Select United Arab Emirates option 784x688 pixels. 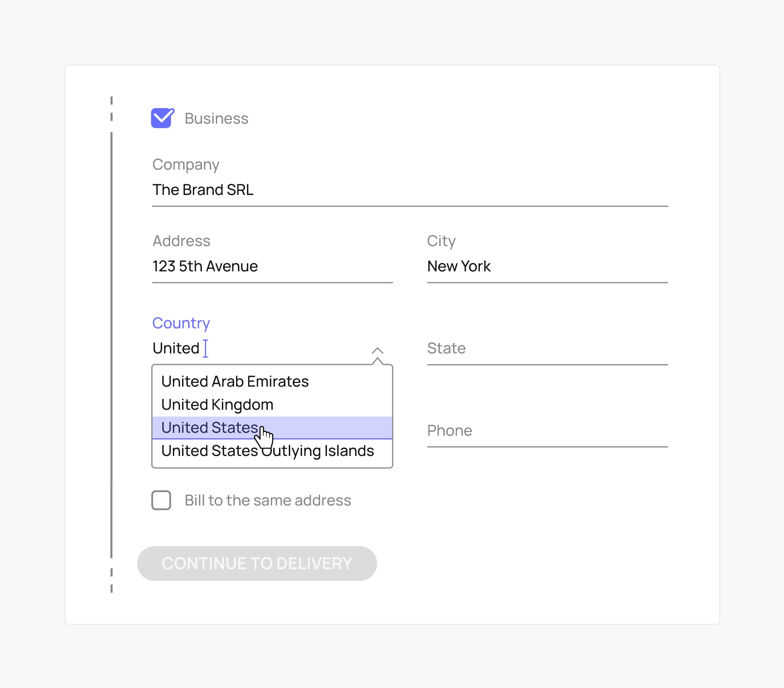234,381
